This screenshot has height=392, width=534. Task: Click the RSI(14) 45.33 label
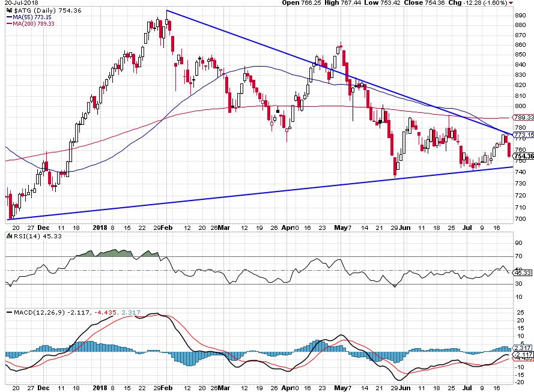tap(37, 236)
